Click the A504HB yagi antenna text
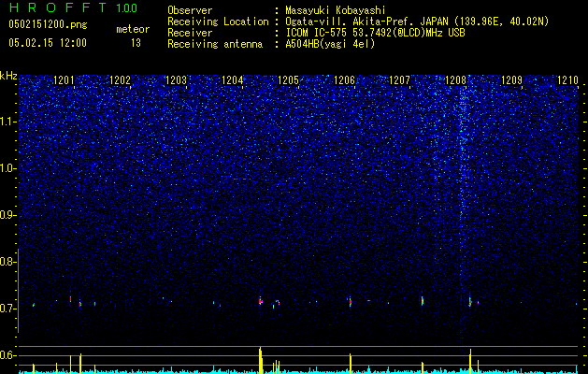The height and width of the screenshot is (374, 588). (330, 44)
